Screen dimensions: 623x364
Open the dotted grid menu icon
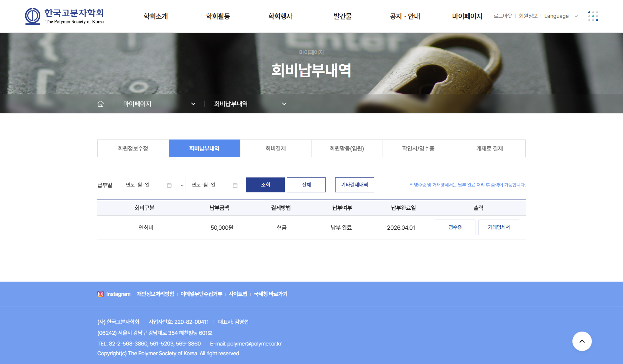pyautogui.click(x=593, y=16)
